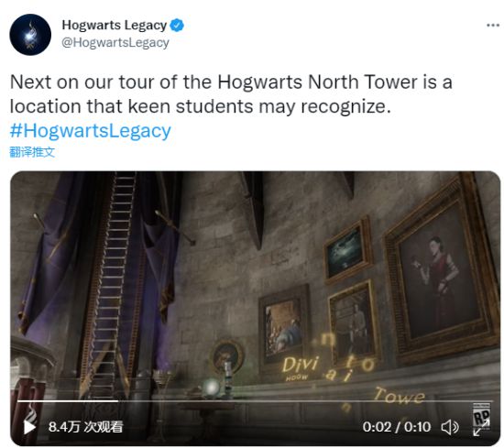Click the blue verified badge
Screen dimensions: 504x448
tap(177, 25)
